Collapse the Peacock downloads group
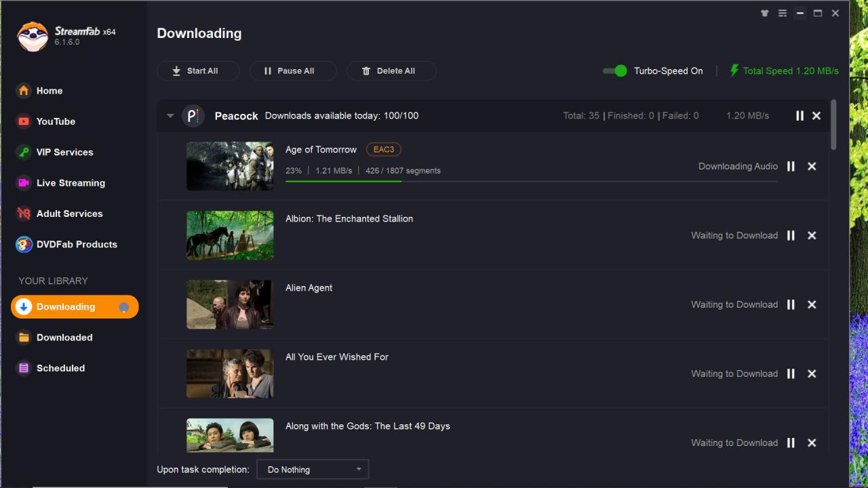868x488 pixels. pos(170,116)
